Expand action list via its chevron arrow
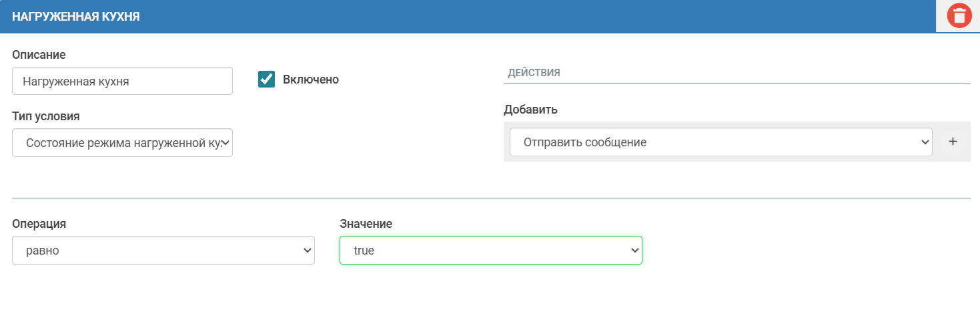Viewport: 980px width, 316px height. [925, 142]
